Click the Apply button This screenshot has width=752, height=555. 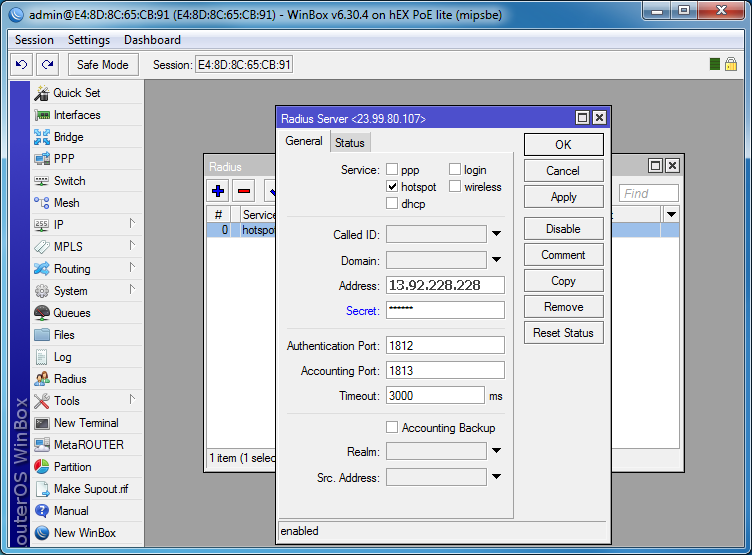(564, 197)
